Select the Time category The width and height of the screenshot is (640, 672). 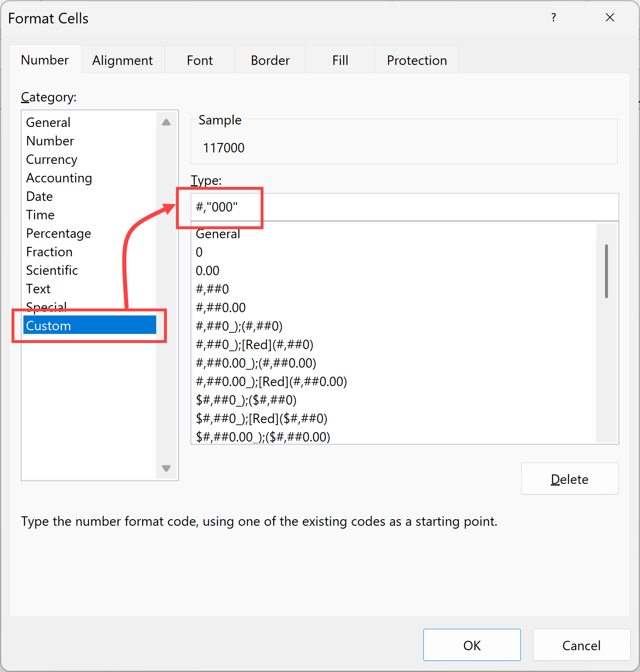[90, 215]
